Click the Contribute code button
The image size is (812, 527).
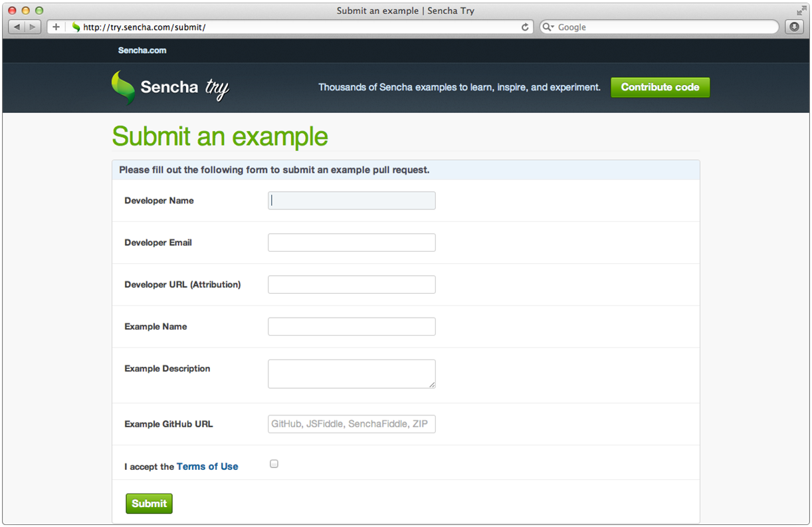[x=660, y=87]
